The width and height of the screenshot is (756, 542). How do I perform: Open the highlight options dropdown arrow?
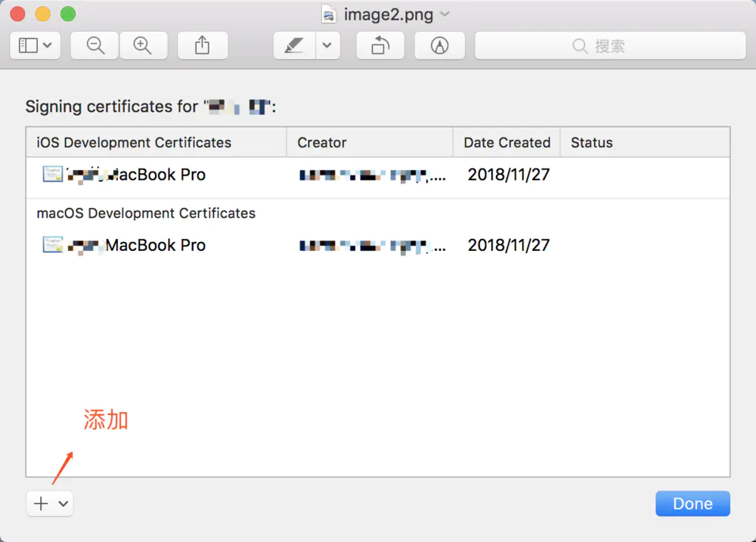click(x=327, y=45)
